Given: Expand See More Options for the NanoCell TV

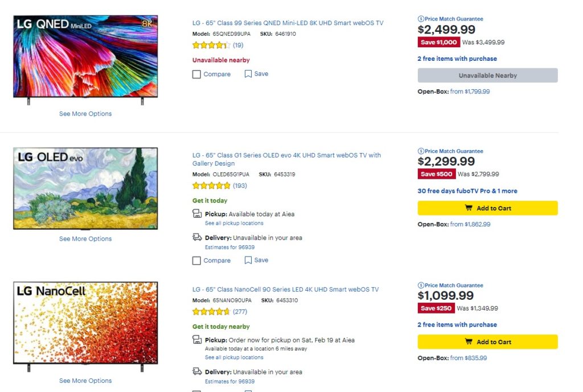Looking at the screenshot, I should pos(85,380).
